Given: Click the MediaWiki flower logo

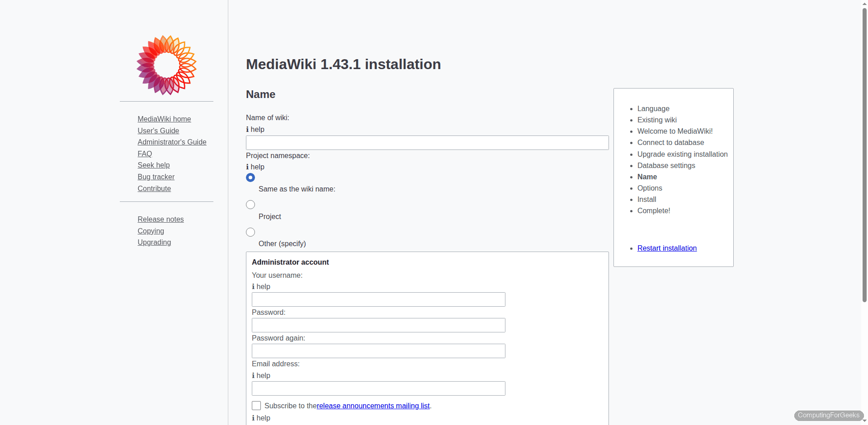Looking at the screenshot, I should coord(166,65).
